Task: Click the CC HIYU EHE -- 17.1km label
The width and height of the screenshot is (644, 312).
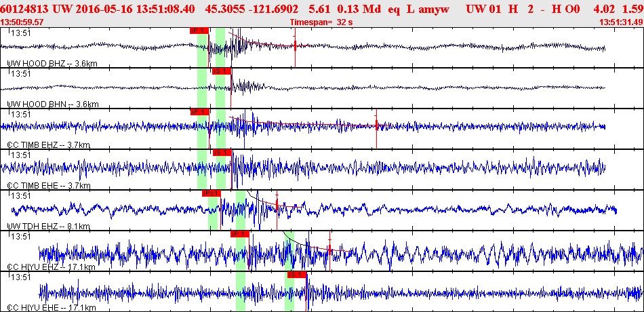Action: pos(52,307)
